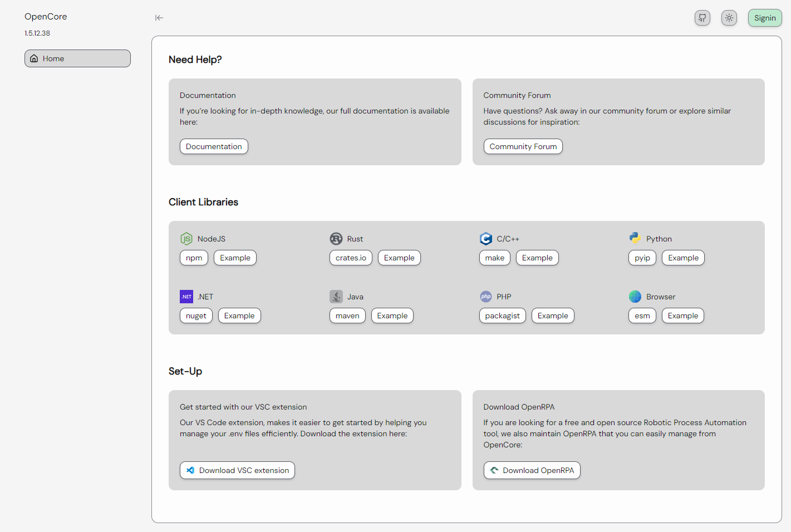The image size is (791, 532).
Task: Open the crates.io link
Action: (351, 258)
